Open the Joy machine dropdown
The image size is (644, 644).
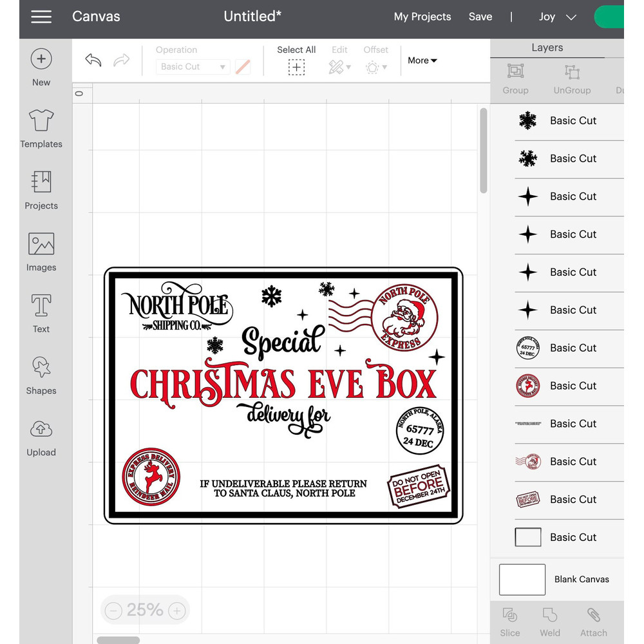coord(557,17)
